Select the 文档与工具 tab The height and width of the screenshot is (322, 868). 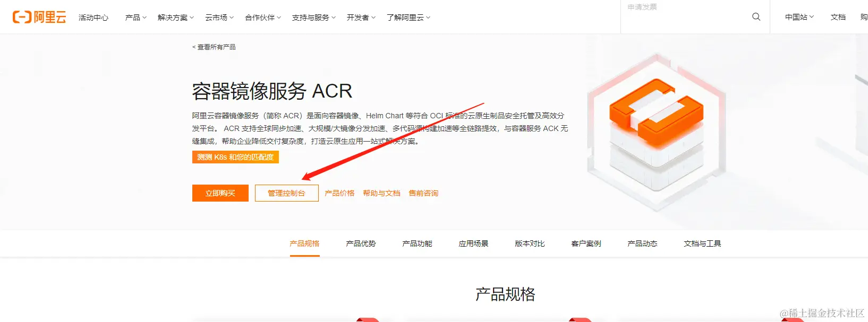(x=702, y=243)
